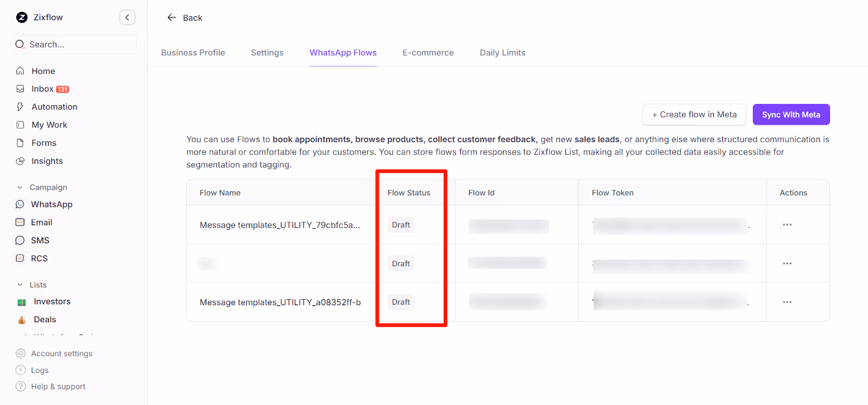
Task: Open Email campaign in sidebar
Action: tap(42, 222)
